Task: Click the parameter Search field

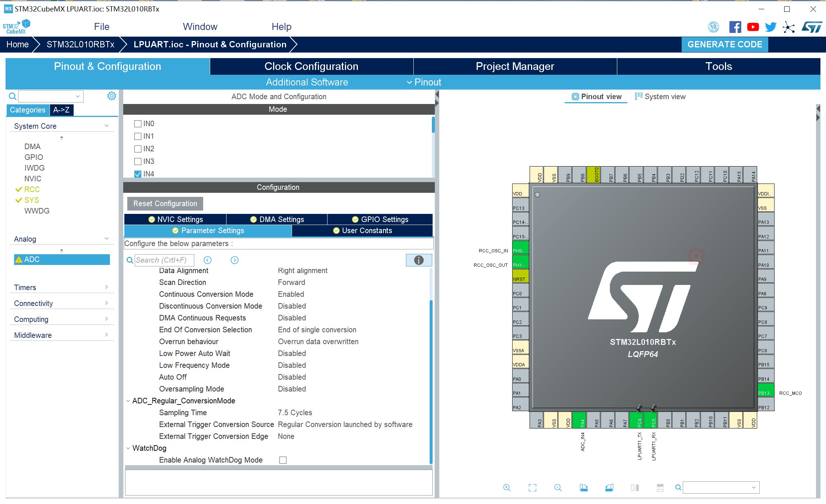Action: (x=164, y=260)
